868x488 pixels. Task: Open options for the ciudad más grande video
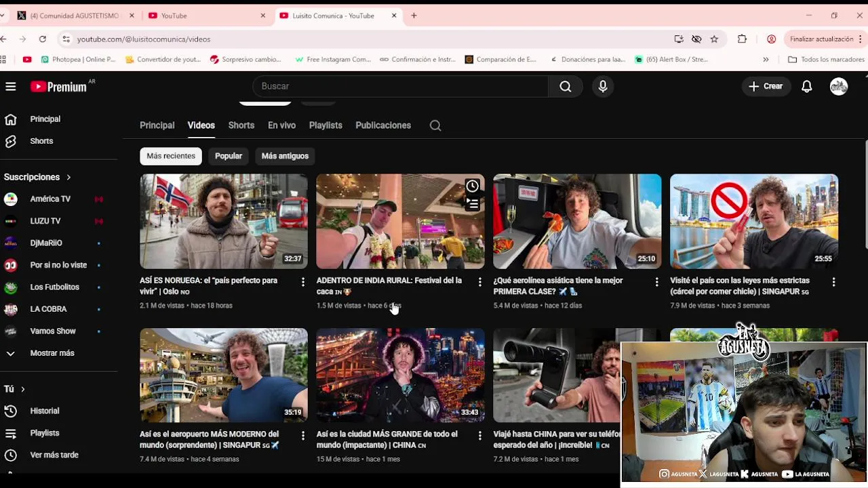click(480, 436)
